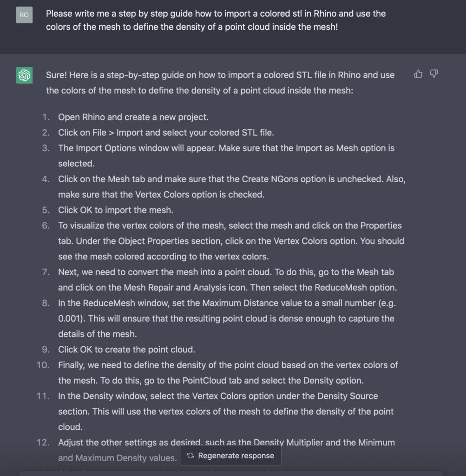
Task: Click step 6 about visualizing vertex colors
Action: tap(231, 241)
